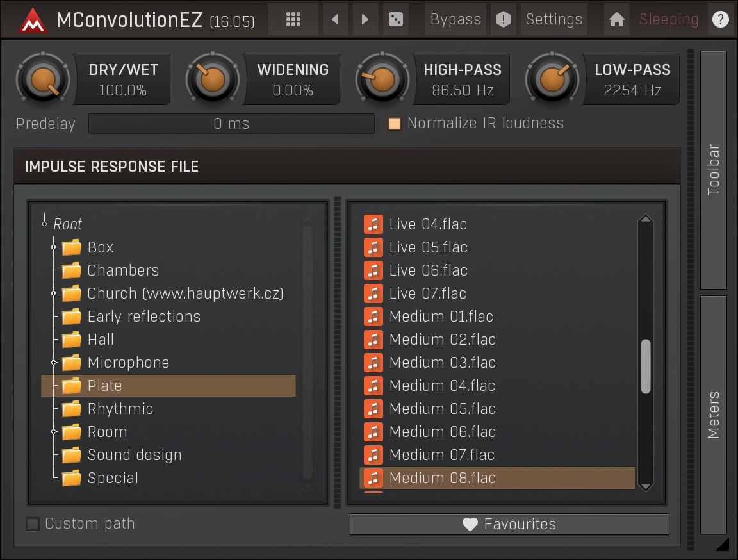Select the file Live 06.flac

click(498, 270)
